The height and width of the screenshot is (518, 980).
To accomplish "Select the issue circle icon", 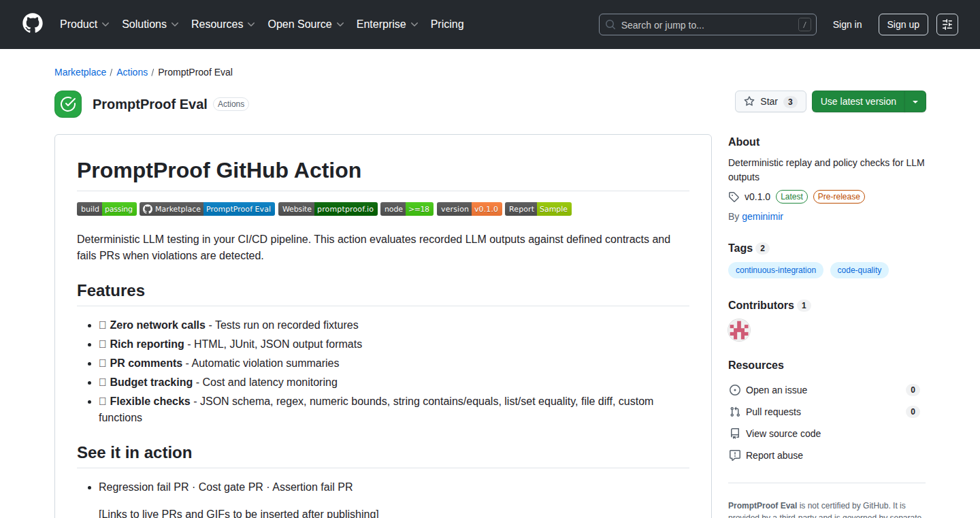I will 734,390.
